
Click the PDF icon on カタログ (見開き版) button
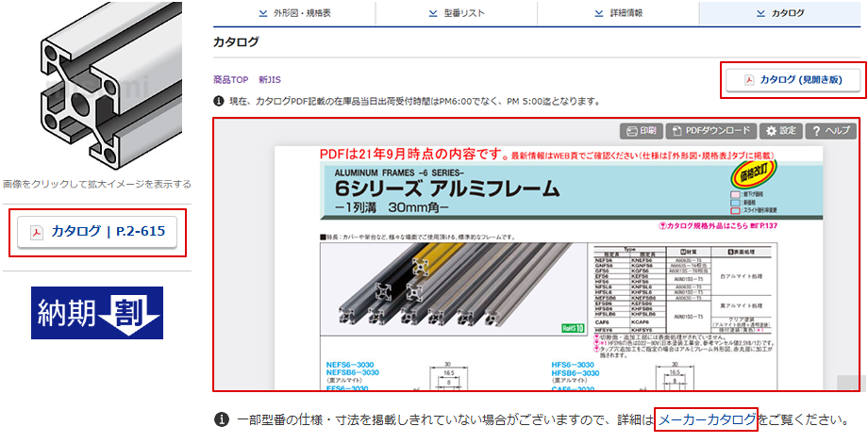[748, 81]
